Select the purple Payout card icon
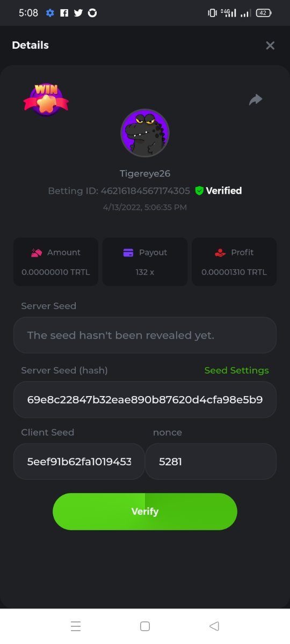Viewport: 290px width, 644px height. tap(128, 252)
